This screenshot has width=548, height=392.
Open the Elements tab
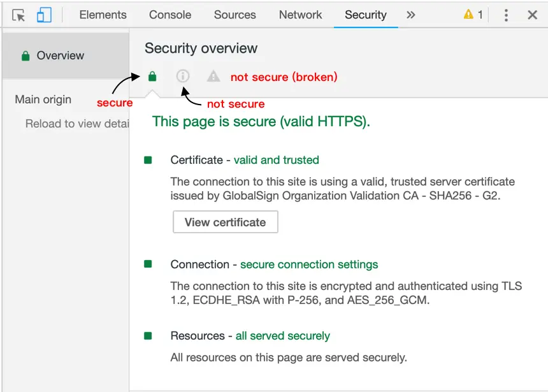click(103, 15)
